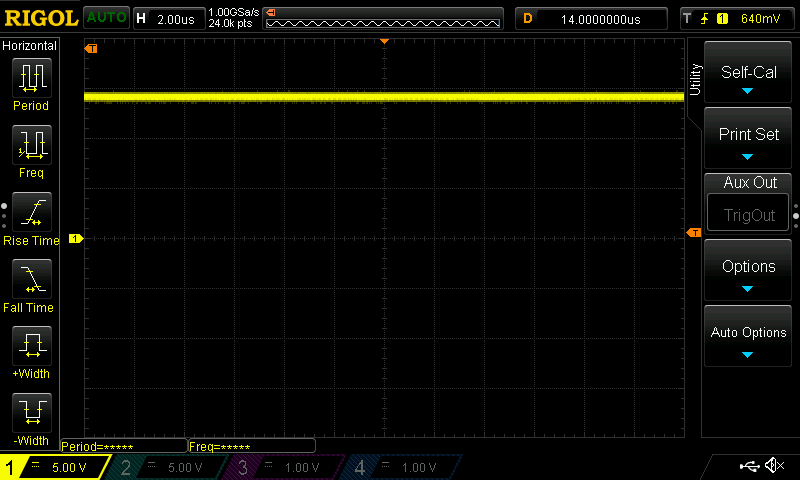
Task: Click the horizontal timebase 2.00us field
Action: pos(169,19)
